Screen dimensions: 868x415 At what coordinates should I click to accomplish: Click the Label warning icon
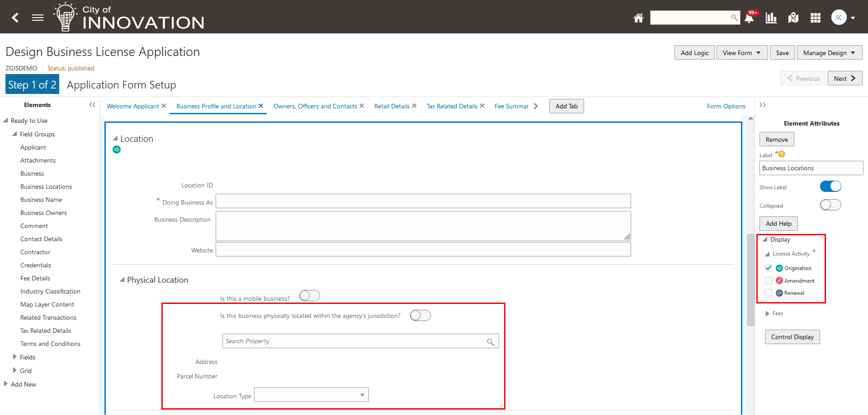click(782, 154)
